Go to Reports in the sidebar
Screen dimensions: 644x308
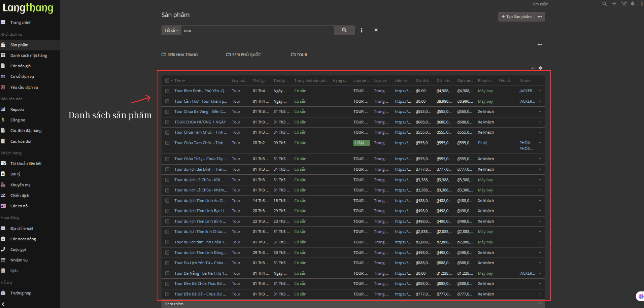17,109
